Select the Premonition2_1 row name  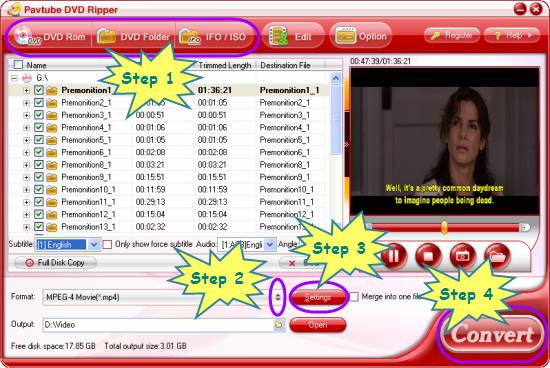point(86,103)
